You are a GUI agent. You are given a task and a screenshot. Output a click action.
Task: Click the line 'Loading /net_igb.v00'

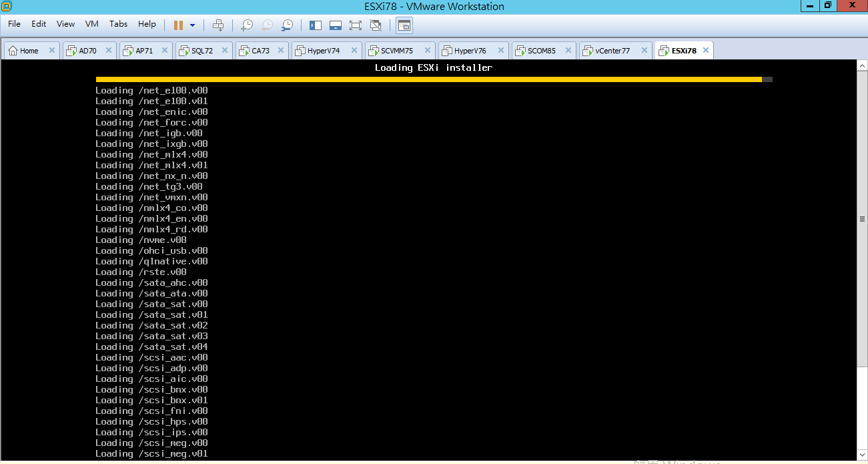tap(149, 133)
